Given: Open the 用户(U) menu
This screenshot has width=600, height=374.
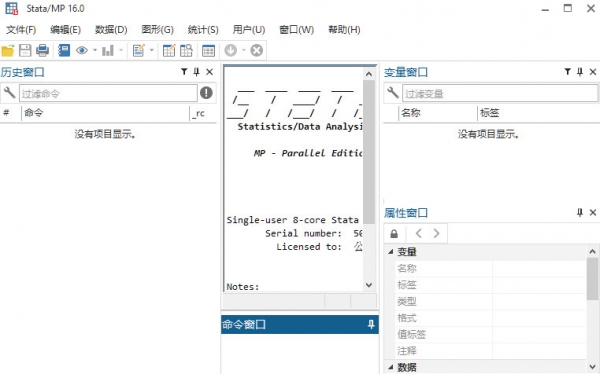Looking at the screenshot, I should (249, 29).
